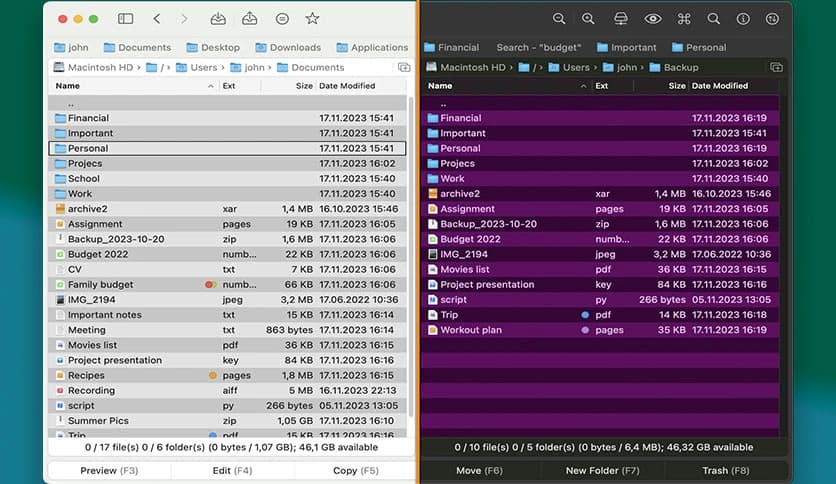Toggle the sidebar panel icon
The image size is (836, 484).
tap(125, 19)
